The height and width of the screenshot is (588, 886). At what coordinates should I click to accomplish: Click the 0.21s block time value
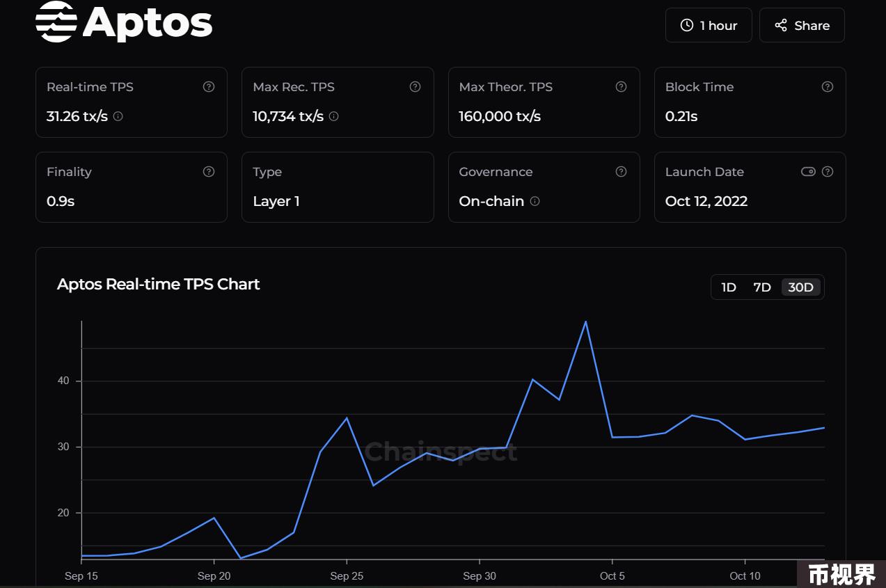click(681, 116)
